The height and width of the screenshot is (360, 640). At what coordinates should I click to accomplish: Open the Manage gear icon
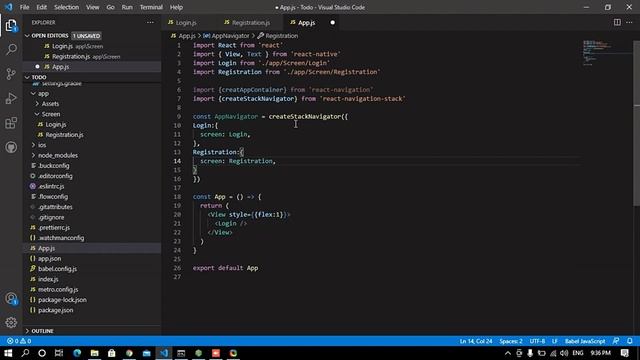coord(11,322)
